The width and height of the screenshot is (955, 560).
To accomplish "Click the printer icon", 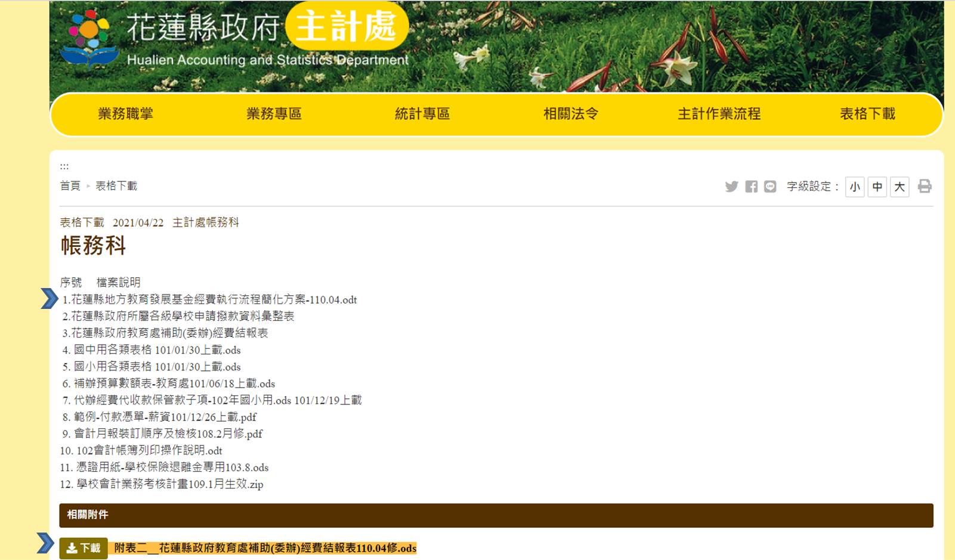I will 924,186.
